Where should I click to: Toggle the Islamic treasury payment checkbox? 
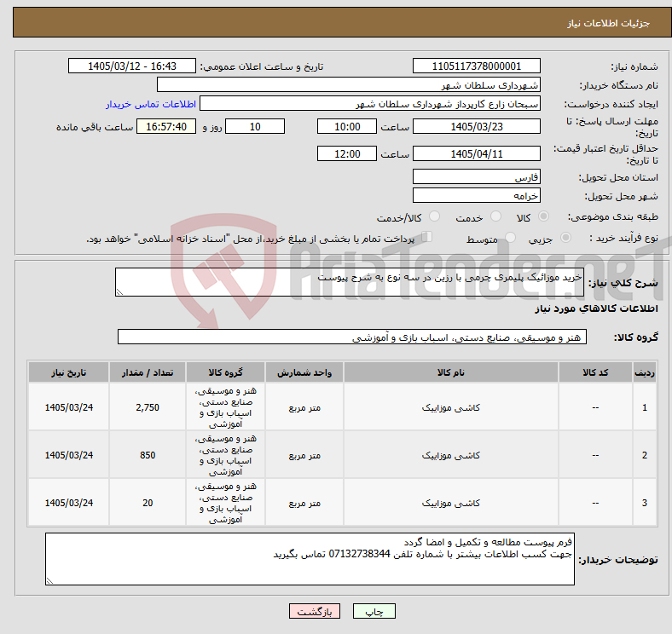[x=427, y=236]
